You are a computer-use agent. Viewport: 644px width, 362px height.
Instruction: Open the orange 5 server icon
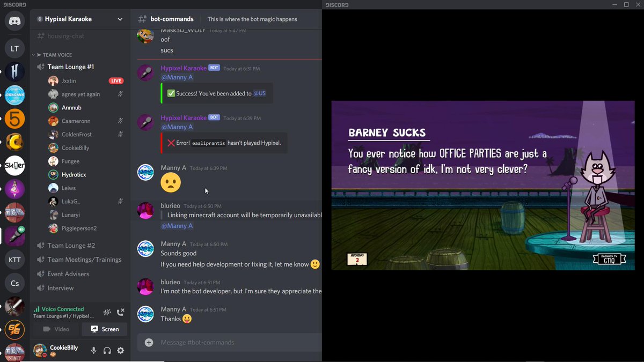14,119
